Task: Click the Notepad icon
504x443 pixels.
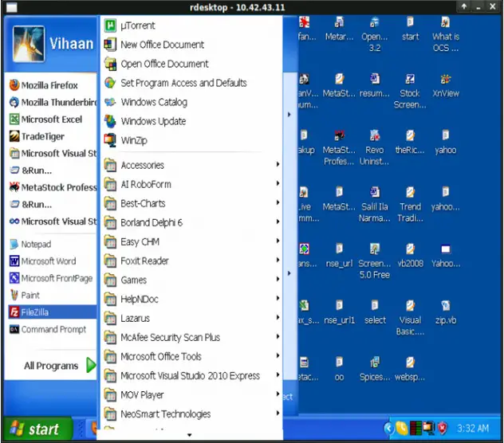Action: 14,244
